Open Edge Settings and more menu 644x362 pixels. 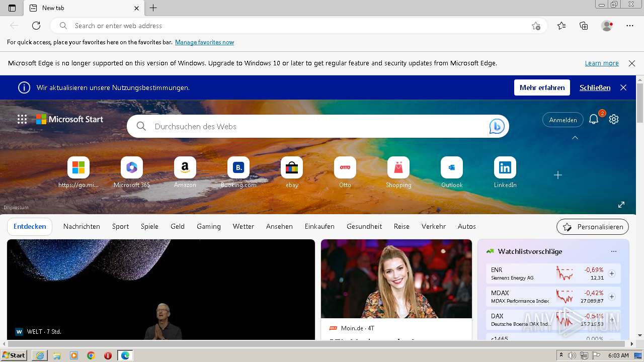click(630, 26)
